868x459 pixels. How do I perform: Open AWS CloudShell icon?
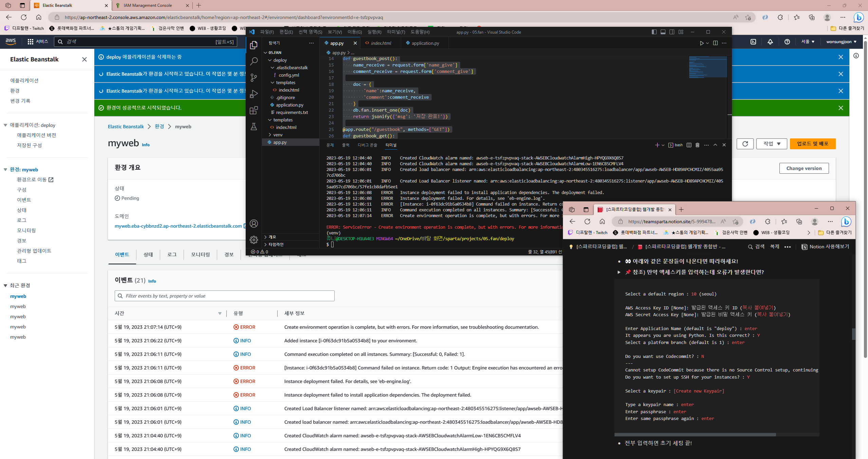click(x=753, y=42)
